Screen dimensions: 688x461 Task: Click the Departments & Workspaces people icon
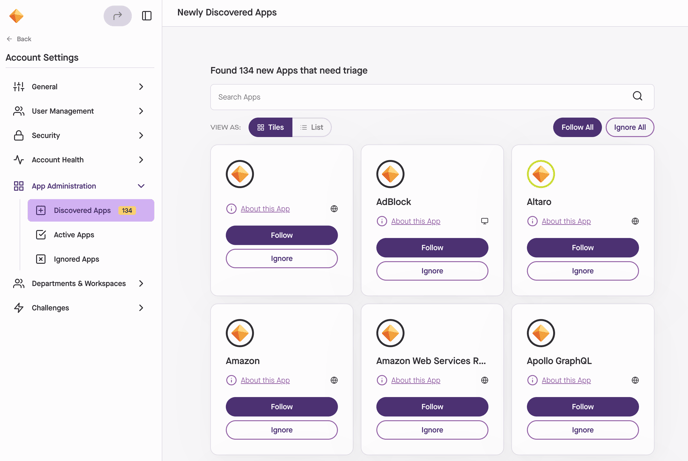tap(18, 283)
